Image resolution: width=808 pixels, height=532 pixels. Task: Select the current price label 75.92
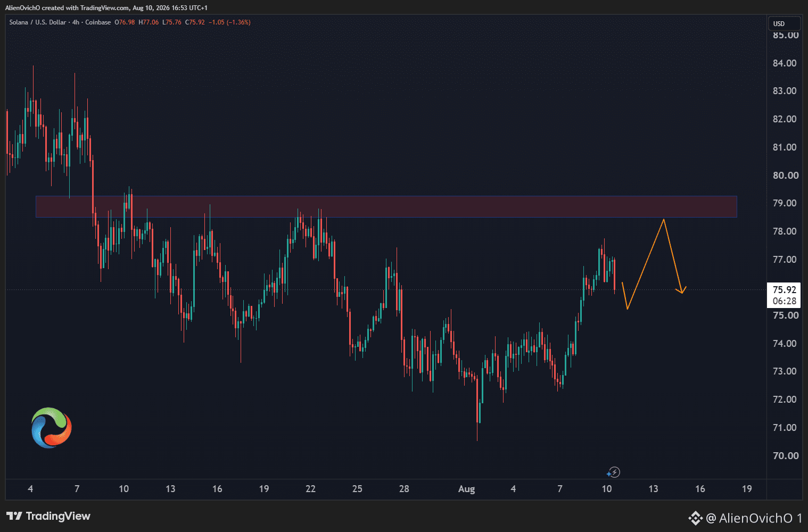pos(785,290)
